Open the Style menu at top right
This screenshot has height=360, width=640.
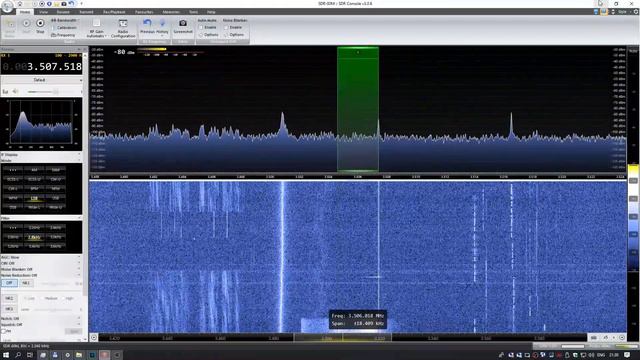point(623,12)
